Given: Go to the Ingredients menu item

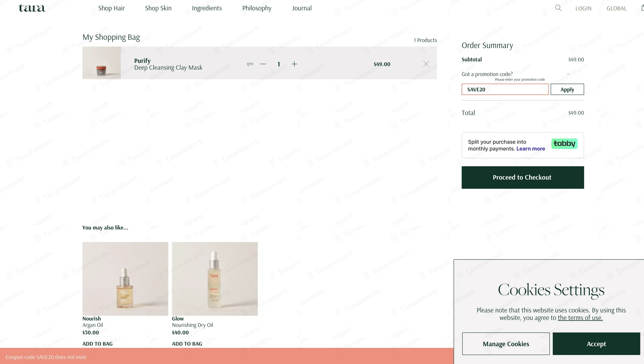Looking at the screenshot, I should pos(207,8).
